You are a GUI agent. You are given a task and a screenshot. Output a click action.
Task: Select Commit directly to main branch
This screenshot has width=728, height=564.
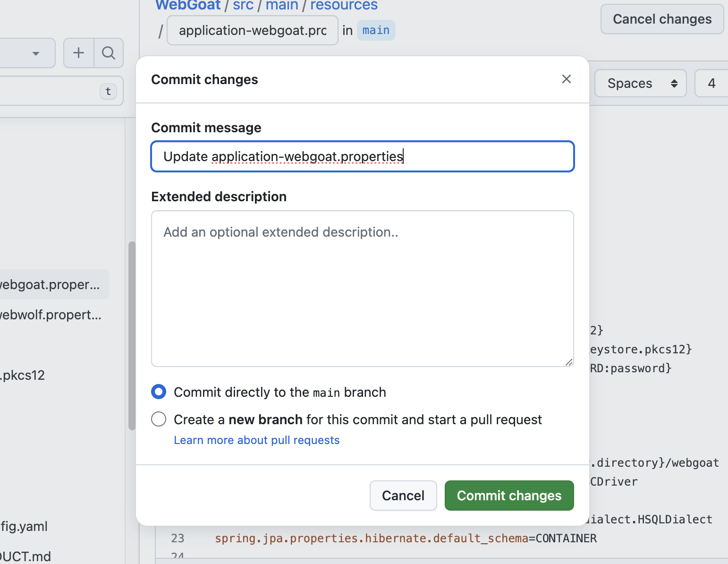pos(159,392)
